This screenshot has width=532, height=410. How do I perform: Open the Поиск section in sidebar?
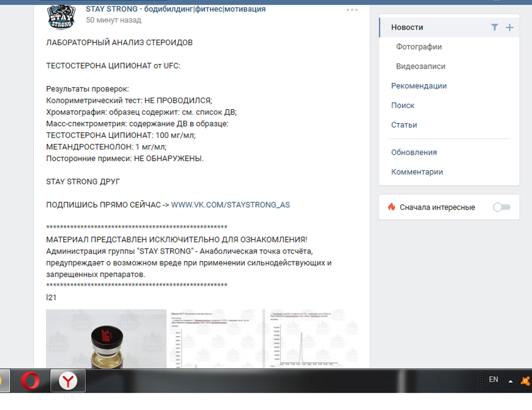[x=403, y=106]
